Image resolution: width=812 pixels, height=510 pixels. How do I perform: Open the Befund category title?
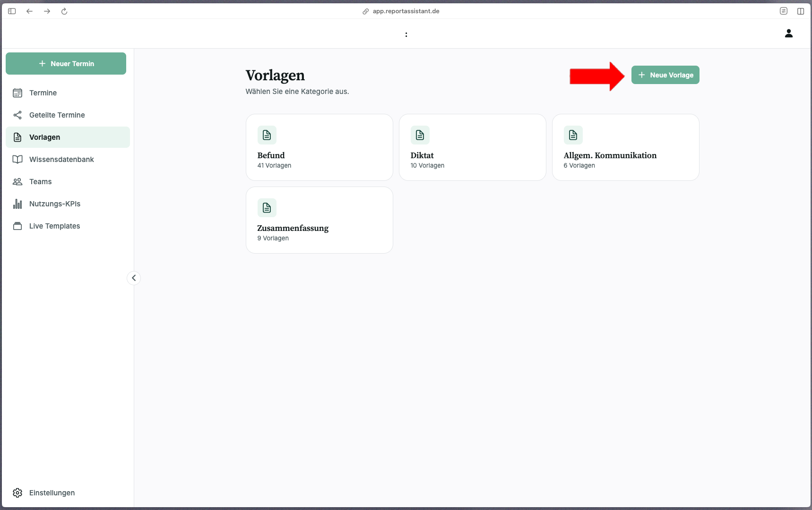[x=271, y=155]
